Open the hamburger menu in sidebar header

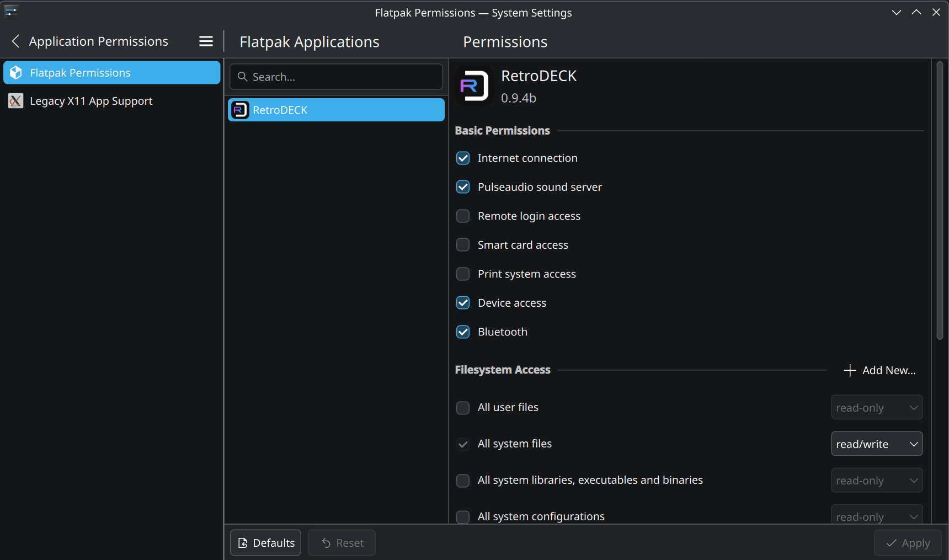206,41
